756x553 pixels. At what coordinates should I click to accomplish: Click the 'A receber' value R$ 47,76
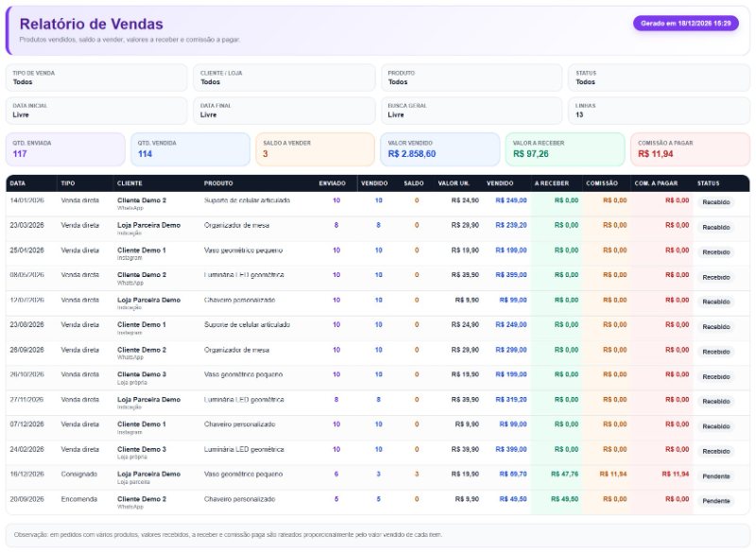564,474
